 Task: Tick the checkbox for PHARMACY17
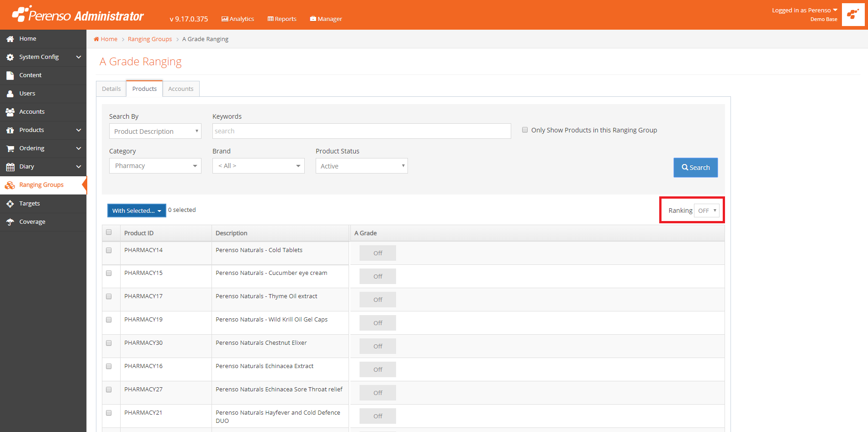point(109,296)
